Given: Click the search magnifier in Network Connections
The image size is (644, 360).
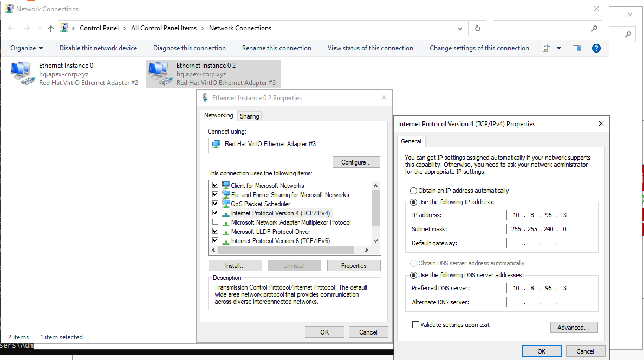Looking at the screenshot, I should [594, 28].
